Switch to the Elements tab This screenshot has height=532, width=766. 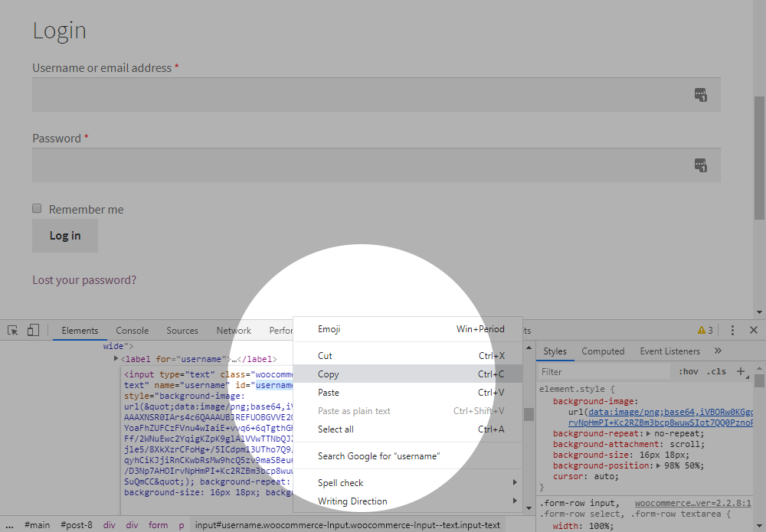(x=80, y=331)
